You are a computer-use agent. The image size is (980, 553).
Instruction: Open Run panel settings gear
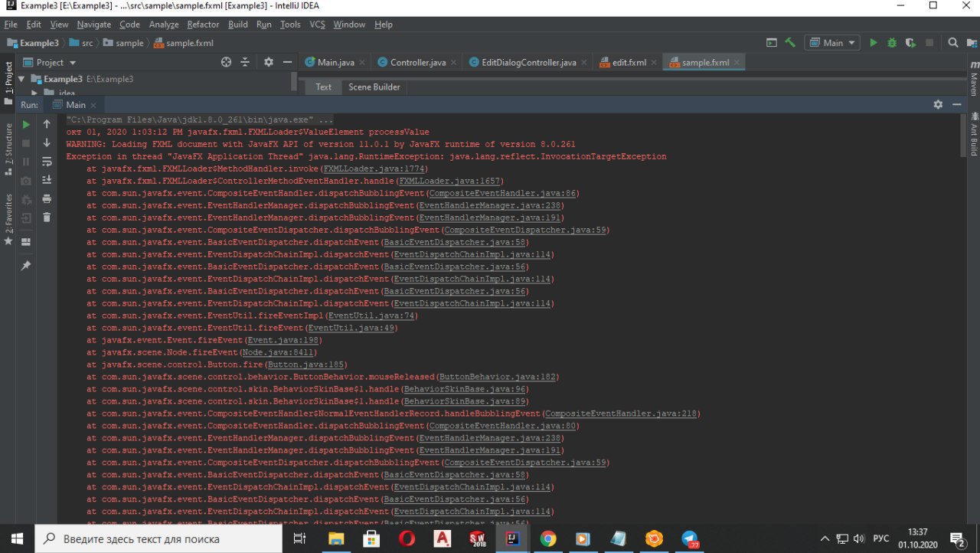point(938,104)
